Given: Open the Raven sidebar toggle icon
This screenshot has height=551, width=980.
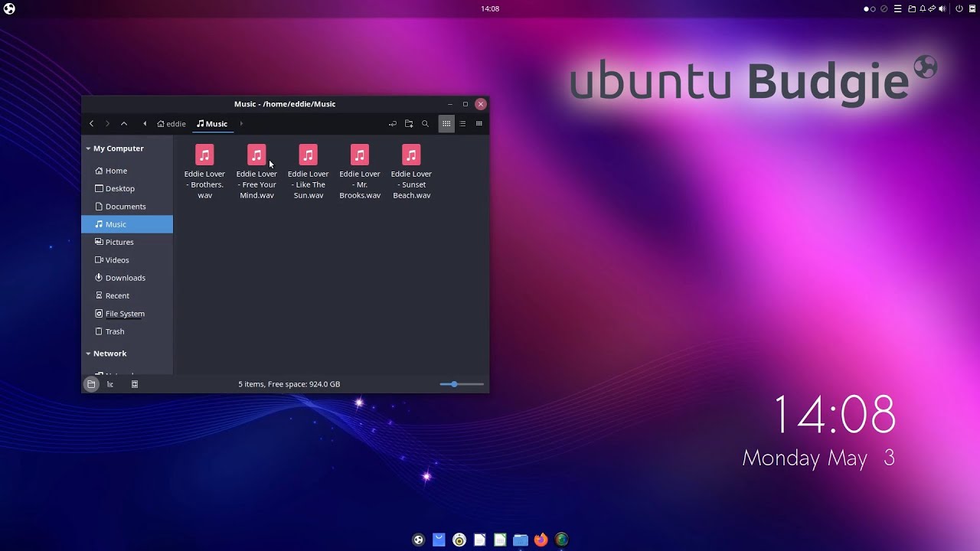Looking at the screenshot, I should click(x=972, y=9).
